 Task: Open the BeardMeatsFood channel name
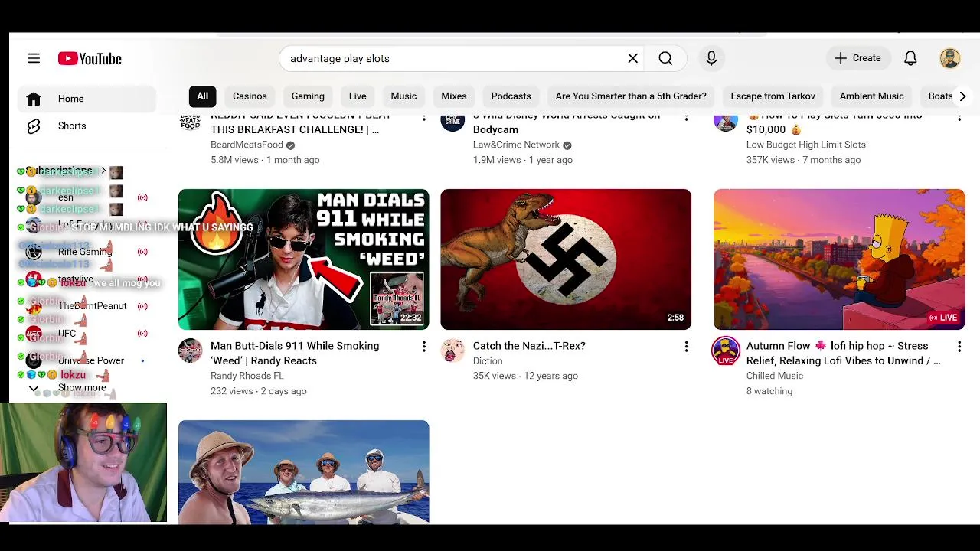tap(247, 145)
